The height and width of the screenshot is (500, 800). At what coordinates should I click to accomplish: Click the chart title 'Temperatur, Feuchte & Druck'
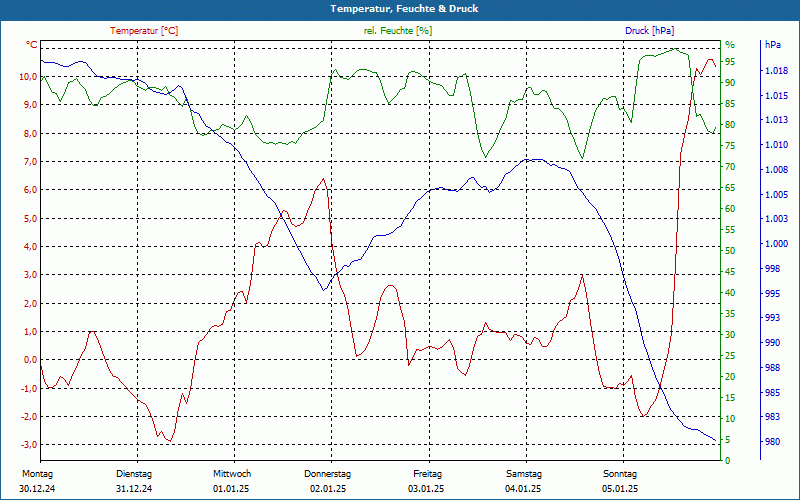(x=404, y=9)
